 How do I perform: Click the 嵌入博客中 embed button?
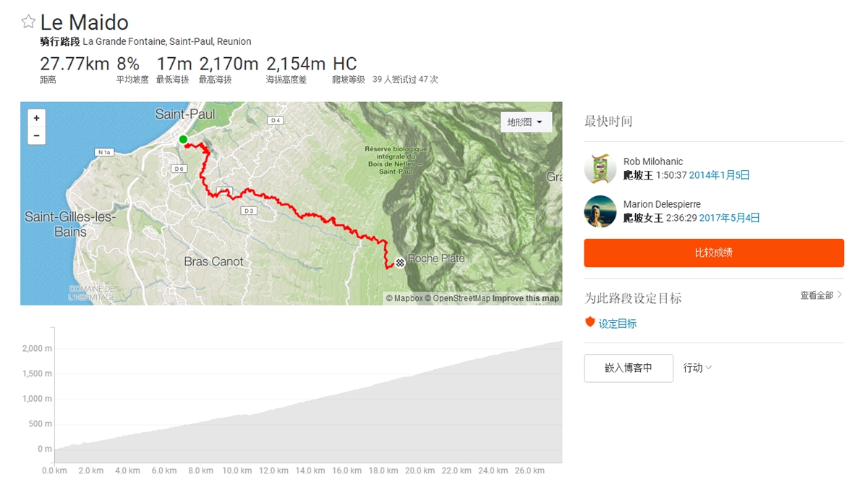tap(629, 368)
